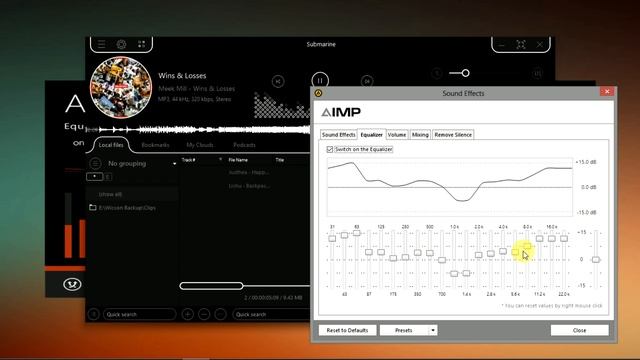
Task: Open the Sound Effects tab in dialog
Action: tap(338, 135)
